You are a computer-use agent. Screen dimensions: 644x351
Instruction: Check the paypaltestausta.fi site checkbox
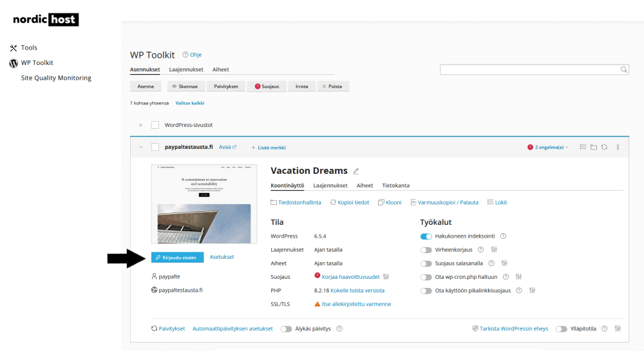click(155, 147)
